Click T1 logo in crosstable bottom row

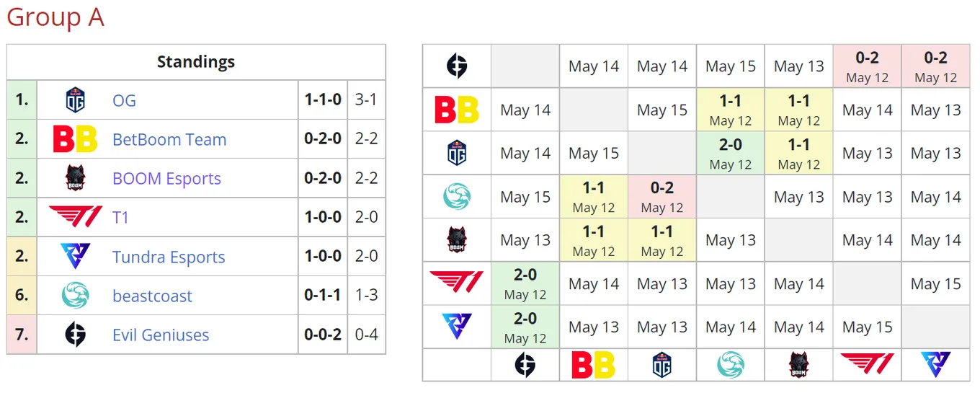click(867, 365)
